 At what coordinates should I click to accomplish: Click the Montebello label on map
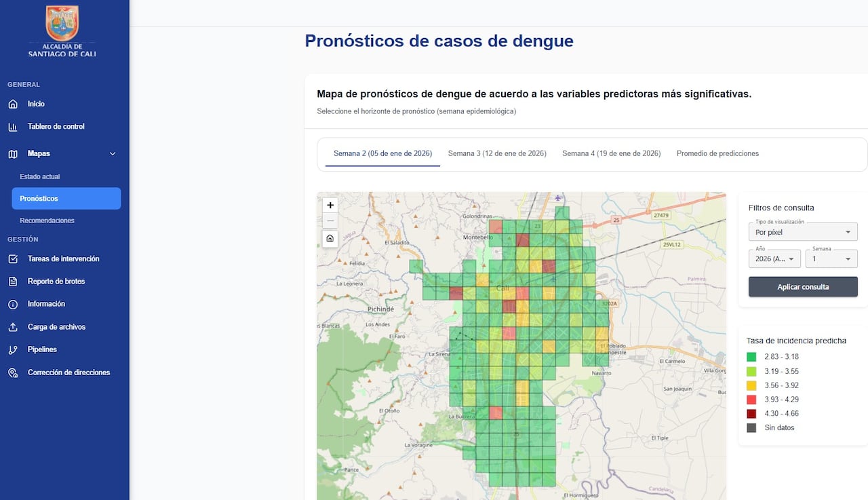tap(477, 238)
